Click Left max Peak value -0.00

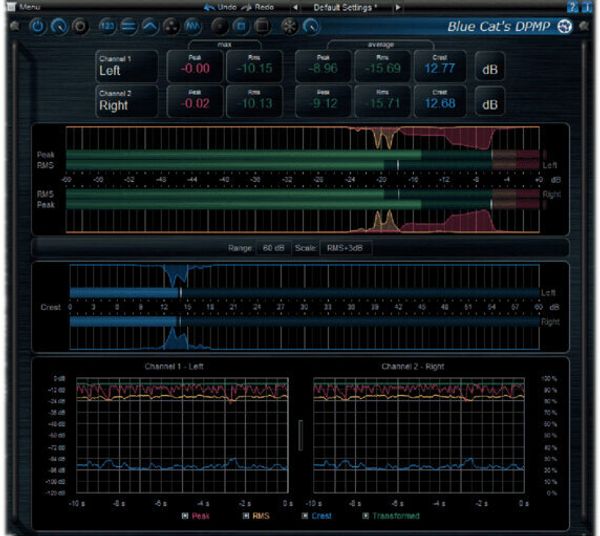tap(195, 66)
